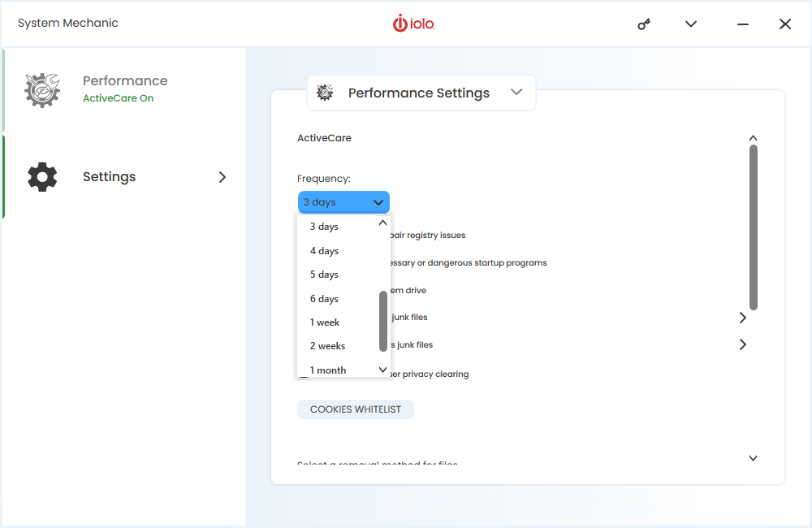Viewport: 812px width, 528px height.
Task: Expand the options arrow for the upper junk files row
Action: [x=743, y=318]
